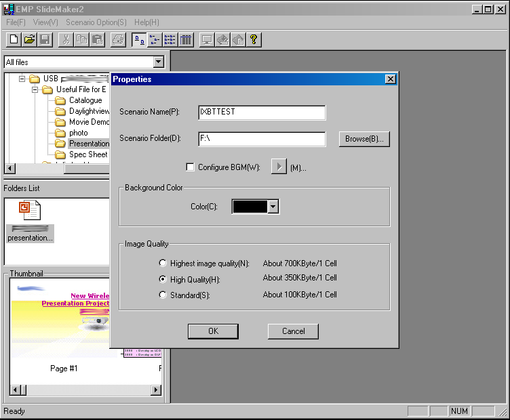Select Standard quality radio button
510x420 pixels.
point(163,295)
